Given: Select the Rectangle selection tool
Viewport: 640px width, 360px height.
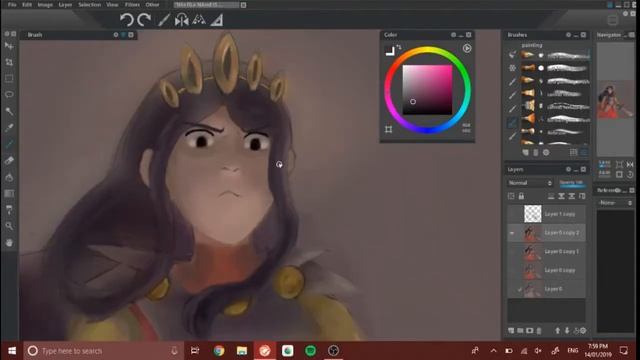Looking at the screenshot, I should (x=9, y=78).
